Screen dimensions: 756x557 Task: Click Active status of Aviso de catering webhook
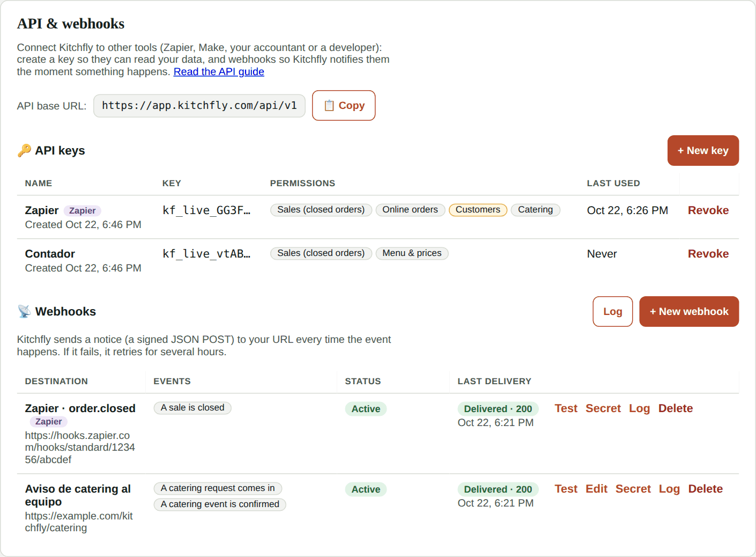[366, 489]
